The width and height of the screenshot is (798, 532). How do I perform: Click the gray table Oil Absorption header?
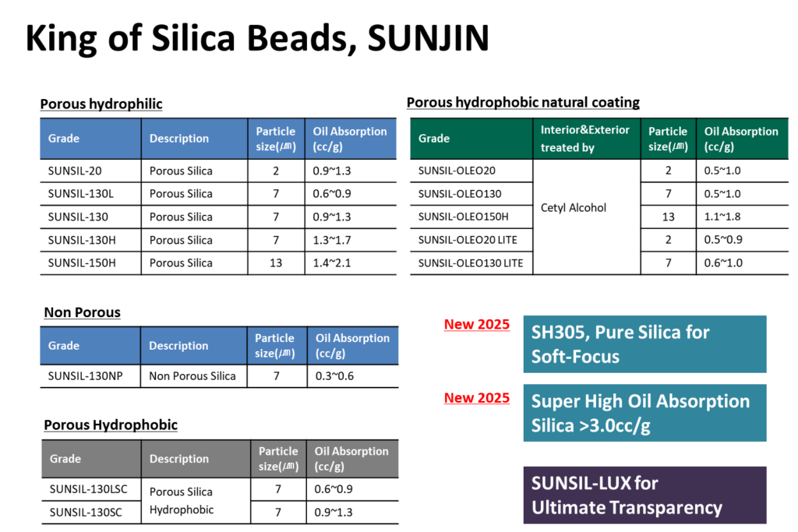(352, 459)
